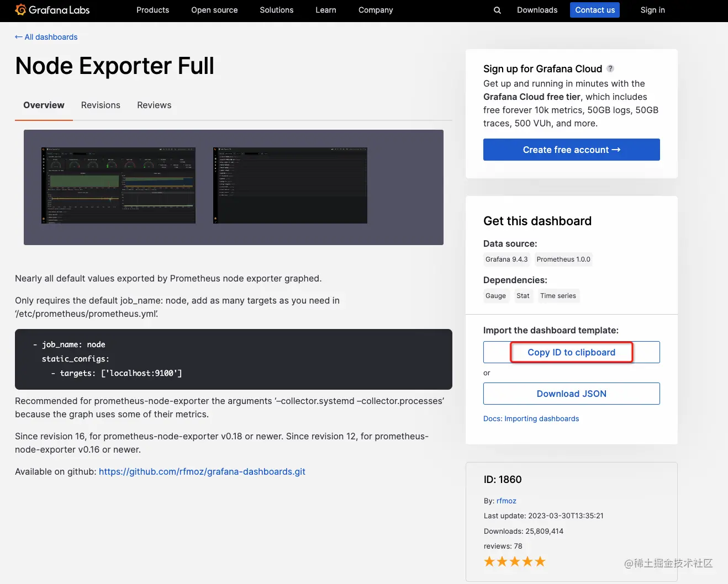The height and width of the screenshot is (584, 728).
Task: Click the 'reviews: 78' text
Action: pyautogui.click(x=503, y=546)
